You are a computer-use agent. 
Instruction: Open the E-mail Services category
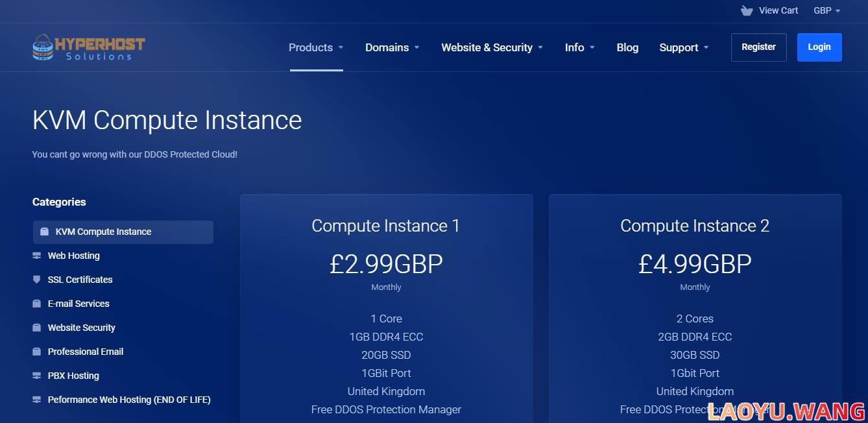[78, 304]
